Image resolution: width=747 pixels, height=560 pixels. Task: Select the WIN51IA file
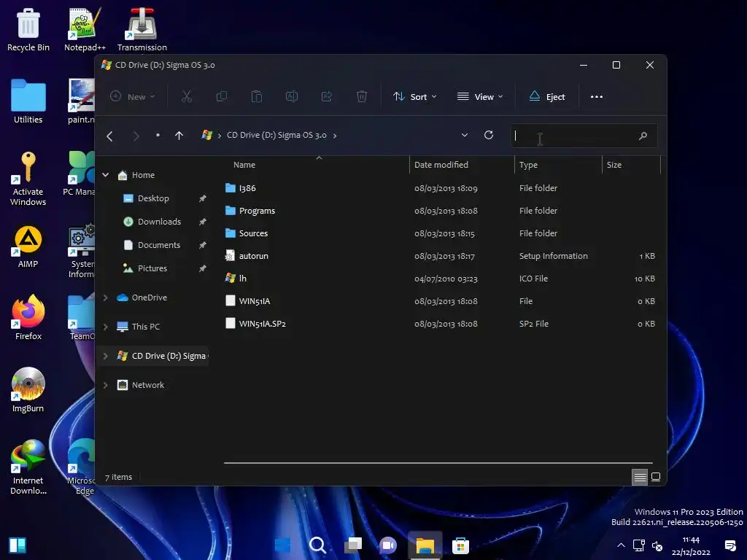tap(255, 301)
